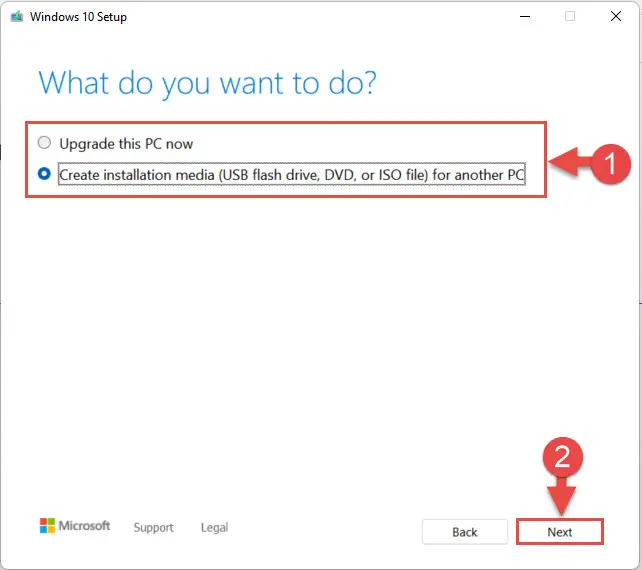Image resolution: width=642 pixels, height=570 pixels.
Task: Select Create installation media radio button
Action: [x=44, y=174]
